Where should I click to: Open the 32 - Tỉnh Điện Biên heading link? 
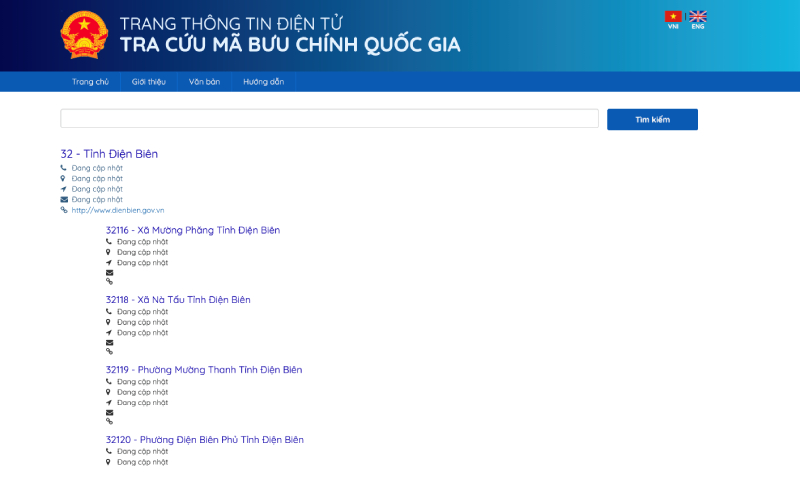click(x=109, y=154)
